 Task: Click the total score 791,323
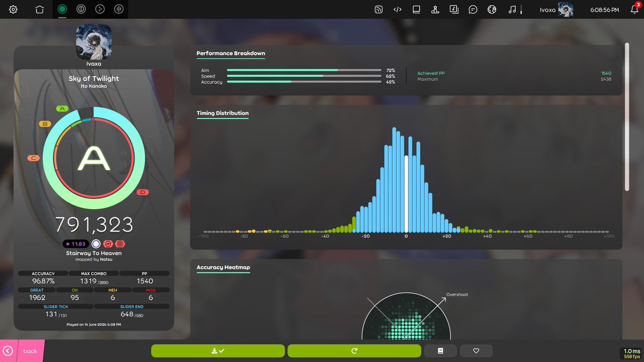(x=94, y=225)
